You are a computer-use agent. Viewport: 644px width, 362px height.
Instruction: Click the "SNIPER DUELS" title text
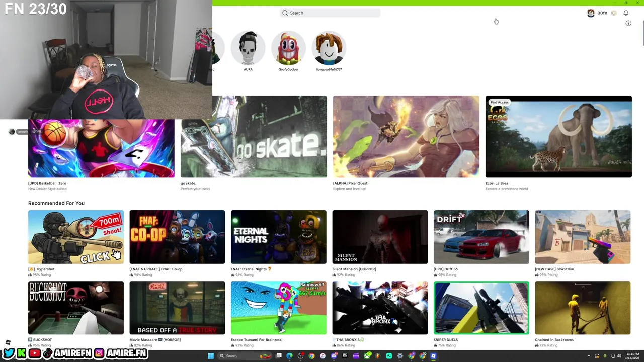click(445, 340)
